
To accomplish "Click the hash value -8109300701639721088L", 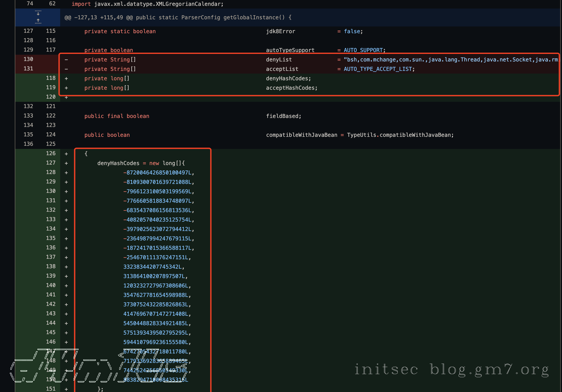I will click(157, 182).
